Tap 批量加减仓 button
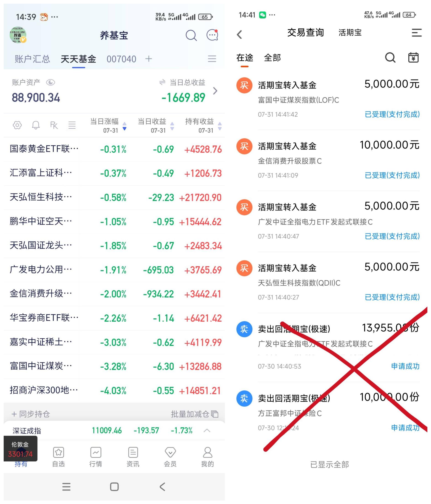The width and height of the screenshot is (431, 504). [x=195, y=414]
